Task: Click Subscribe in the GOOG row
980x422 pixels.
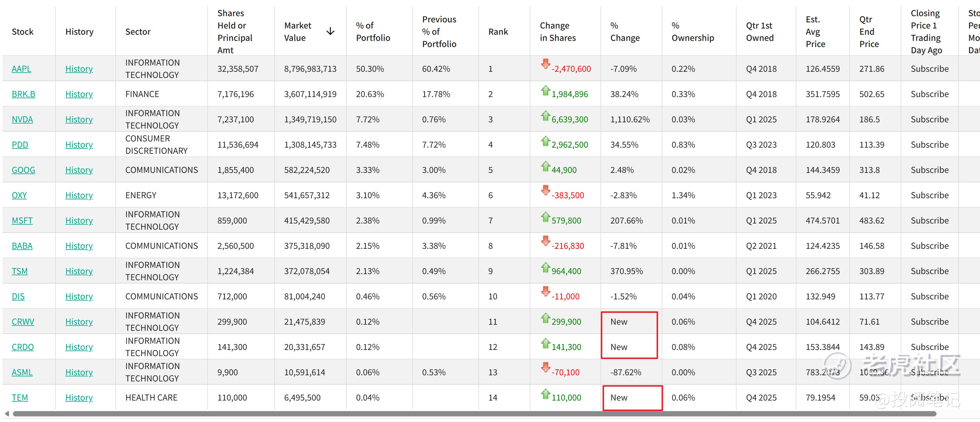Action: tap(929, 170)
